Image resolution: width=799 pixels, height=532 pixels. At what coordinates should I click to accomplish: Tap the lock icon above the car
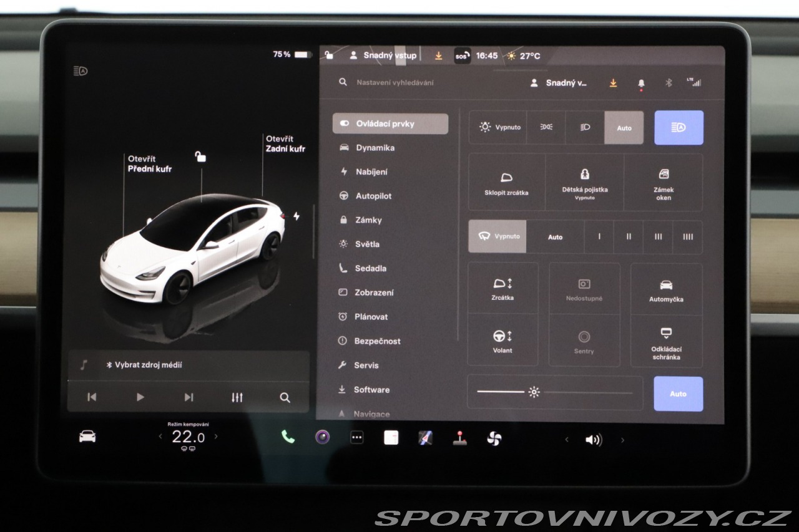tap(200, 157)
